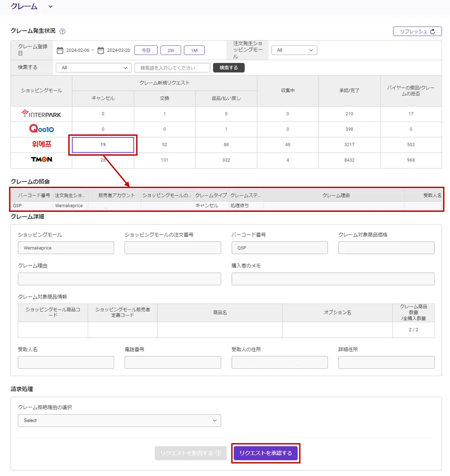450x476 pixels.
Task: Click the 電話番号 field
Action: pos(172,362)
